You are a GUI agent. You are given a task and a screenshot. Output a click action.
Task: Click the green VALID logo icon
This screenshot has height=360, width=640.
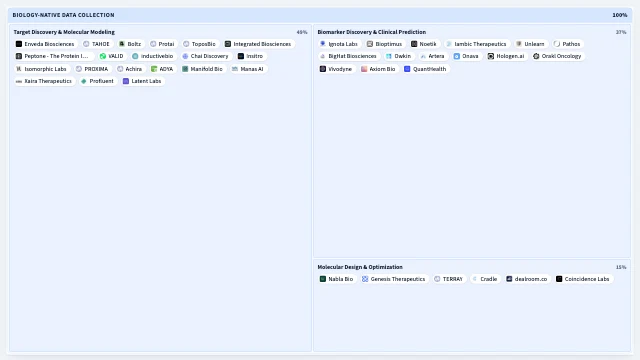103,56
